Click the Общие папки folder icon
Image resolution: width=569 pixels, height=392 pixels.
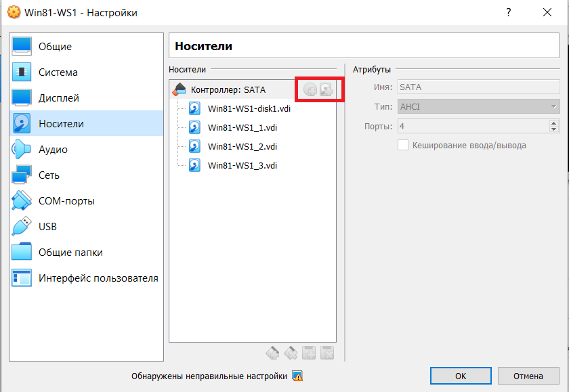coord(22,252)
